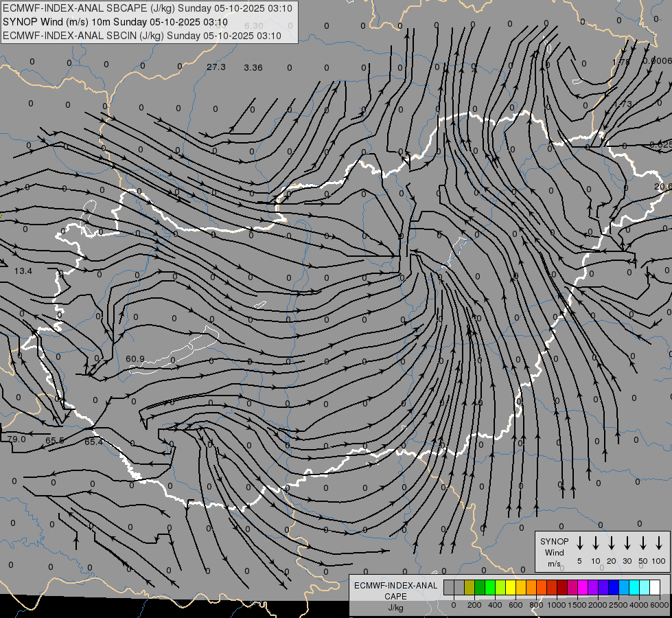Viewport: 672px width, 618px height.
Task: Click the 200 tick on the CAPE scale
Action: click(474, 605)
